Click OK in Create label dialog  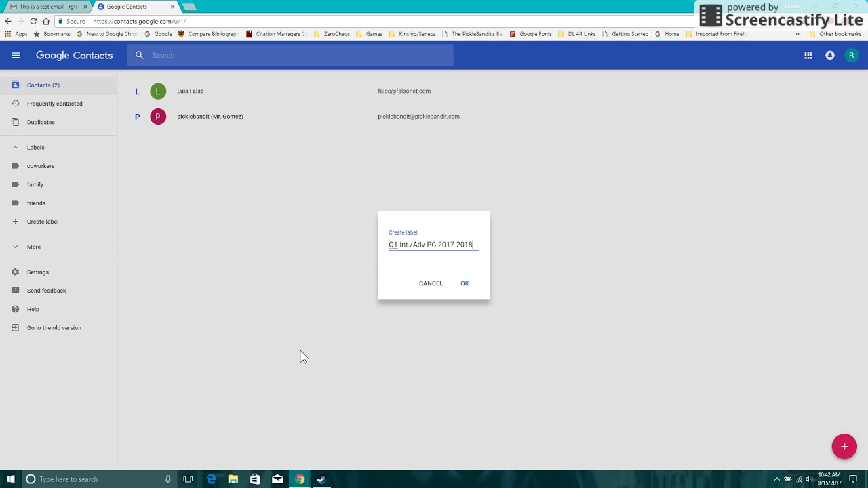465,283
